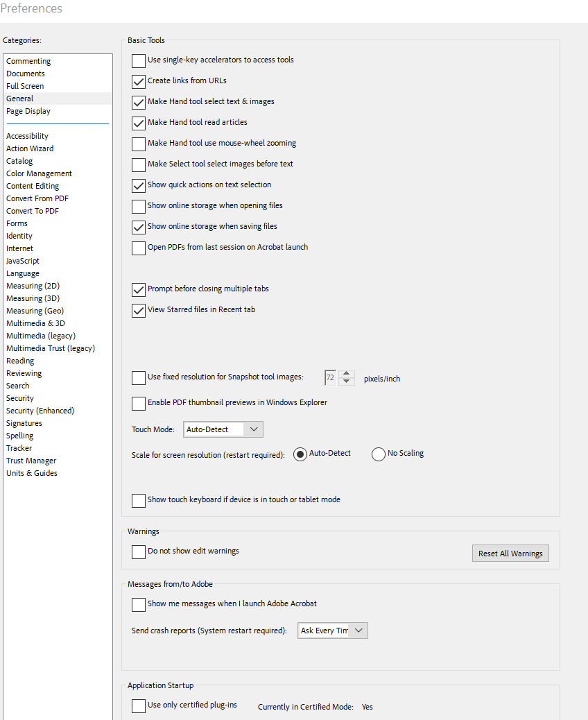Open the JavaScript preferences
The image size is (588, 720).
click(24, 260)
